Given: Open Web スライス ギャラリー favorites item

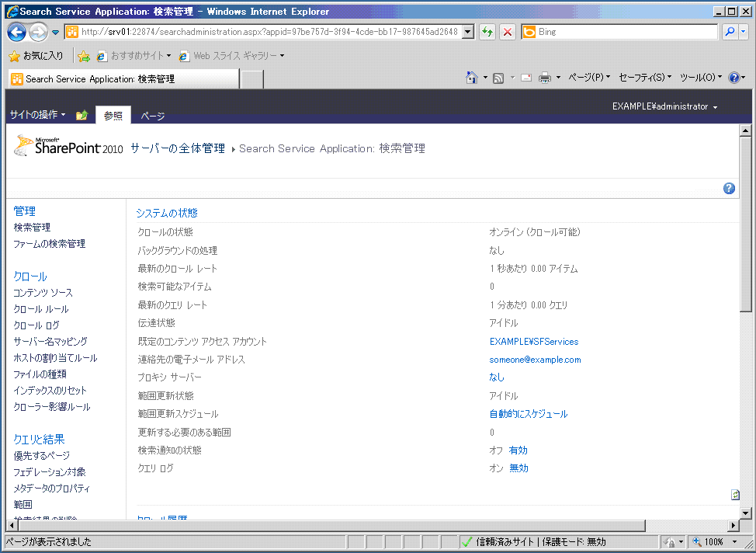Looking at the screenshot, I should [231, 56].
